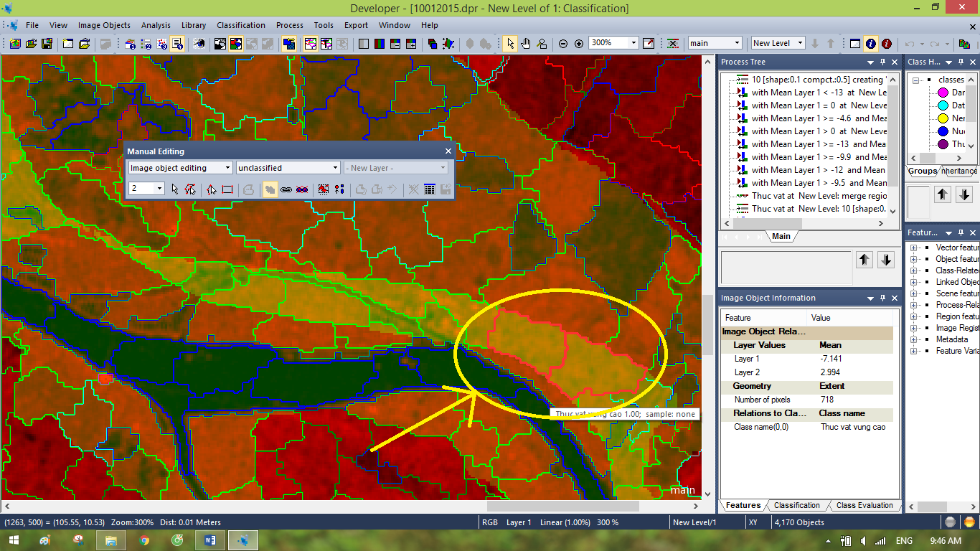Switch to the Class Evaluation tab
The height and width of the screenshot is (551, 980).
(x=864, y=505)
